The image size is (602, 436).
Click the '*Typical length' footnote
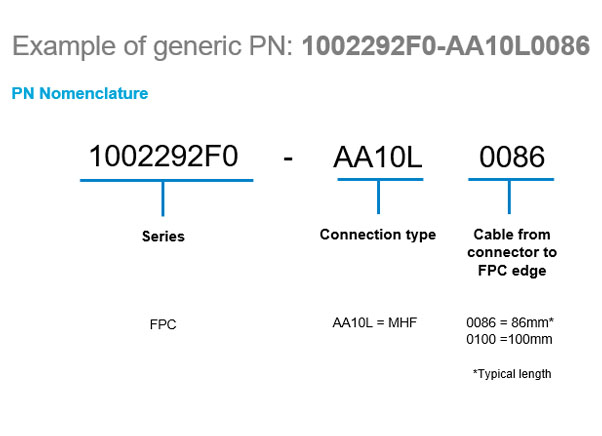tap(512, 374)
